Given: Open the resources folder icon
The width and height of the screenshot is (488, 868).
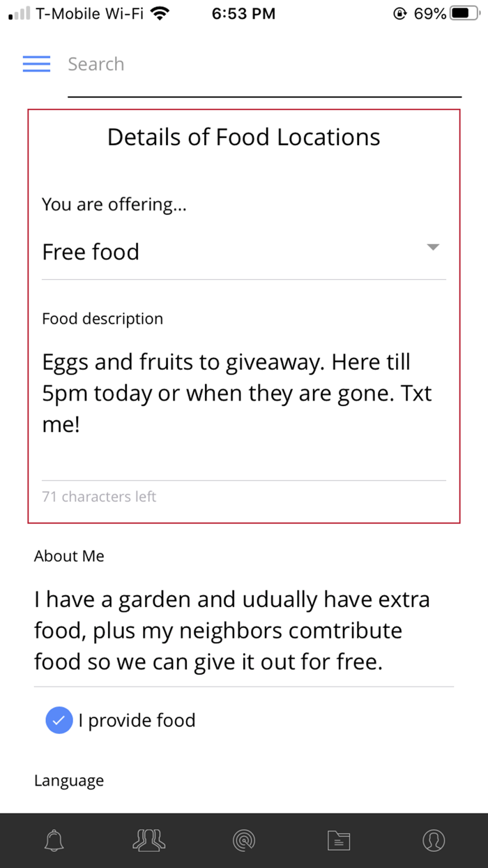Looking at the screenshot, I should coord(338,840).
